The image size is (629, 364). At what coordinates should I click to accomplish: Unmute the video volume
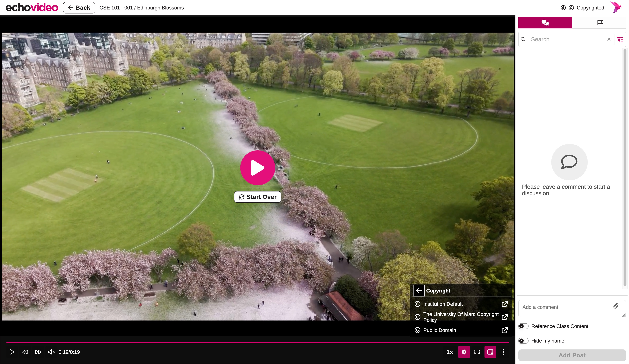coord(51,352)
